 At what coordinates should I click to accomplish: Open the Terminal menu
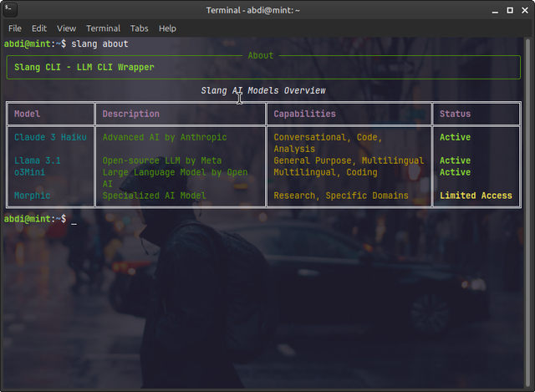[x=103, y=28]
